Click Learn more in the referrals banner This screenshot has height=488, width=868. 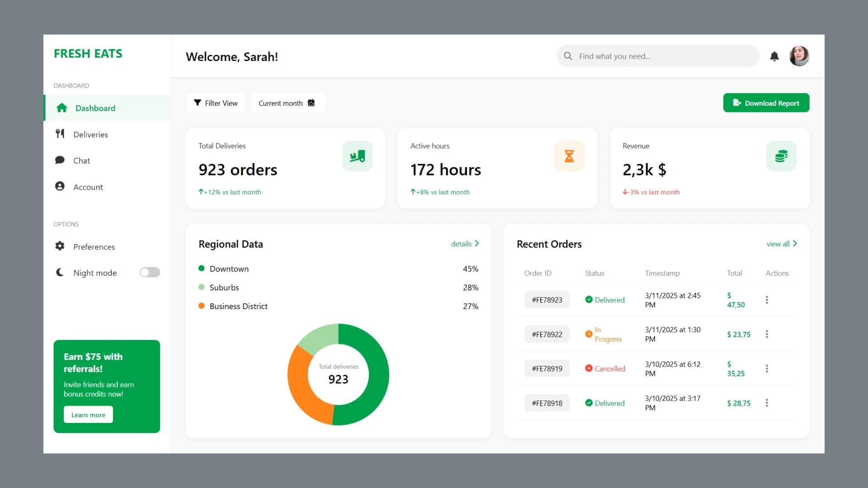(x=88, y=414)
